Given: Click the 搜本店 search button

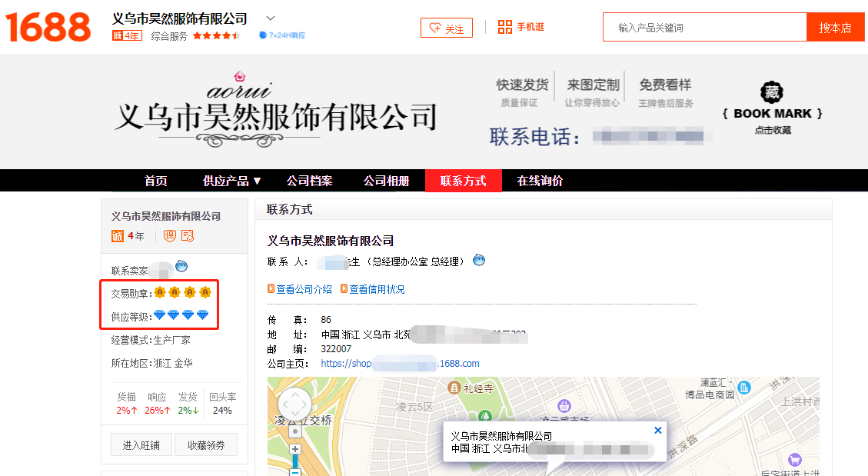Looking at the screenshot, I should (835, 27).
